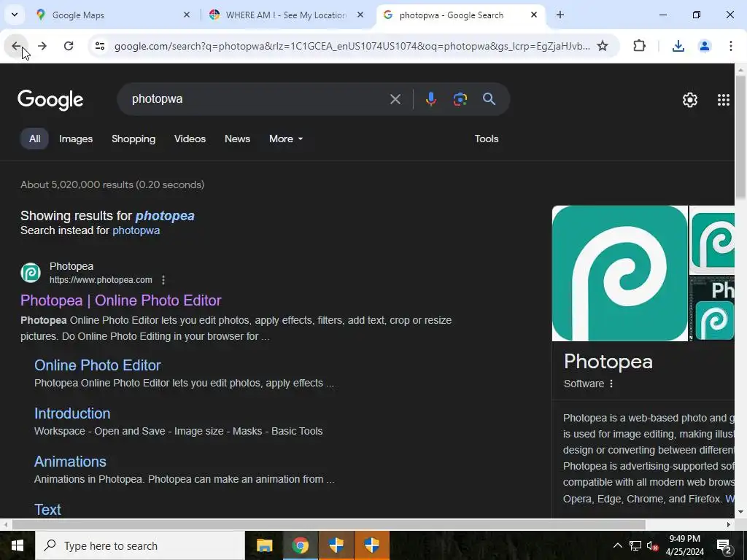Clear the search query with X

tap(395, 99)
